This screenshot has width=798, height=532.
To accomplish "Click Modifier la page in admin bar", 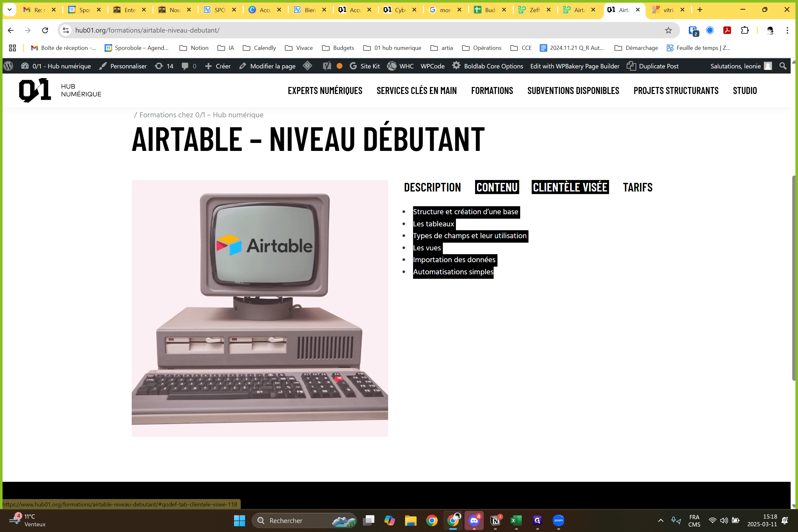I will pyautogui.click(x=267, y=66).
